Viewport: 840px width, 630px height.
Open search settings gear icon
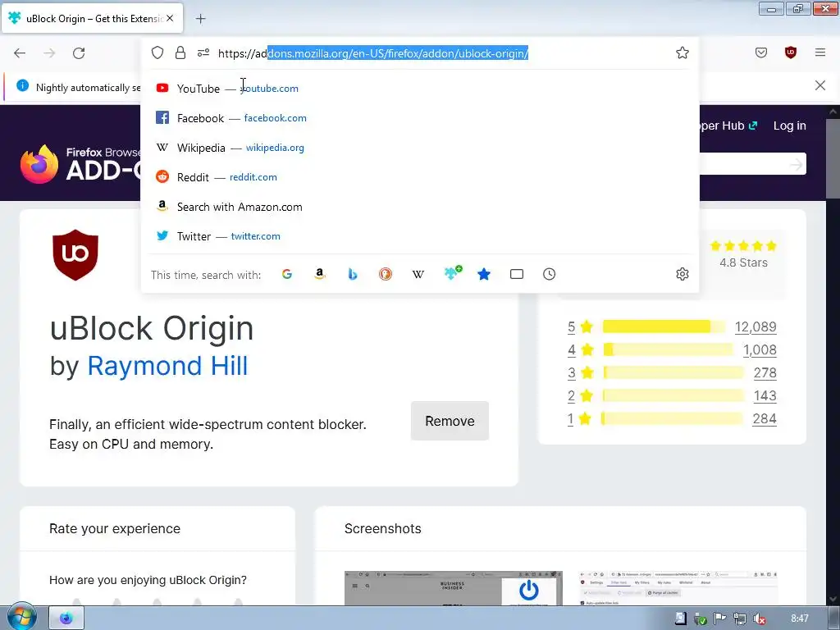[682, 274]
